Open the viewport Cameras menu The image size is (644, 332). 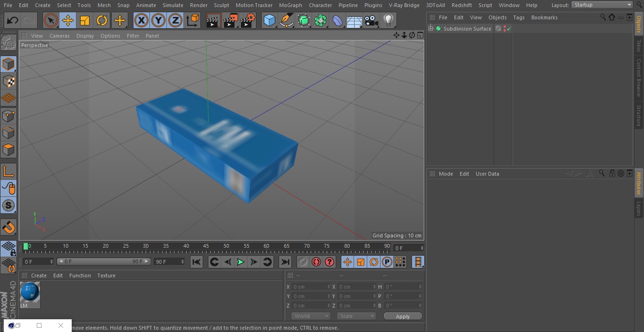[60, 36]
